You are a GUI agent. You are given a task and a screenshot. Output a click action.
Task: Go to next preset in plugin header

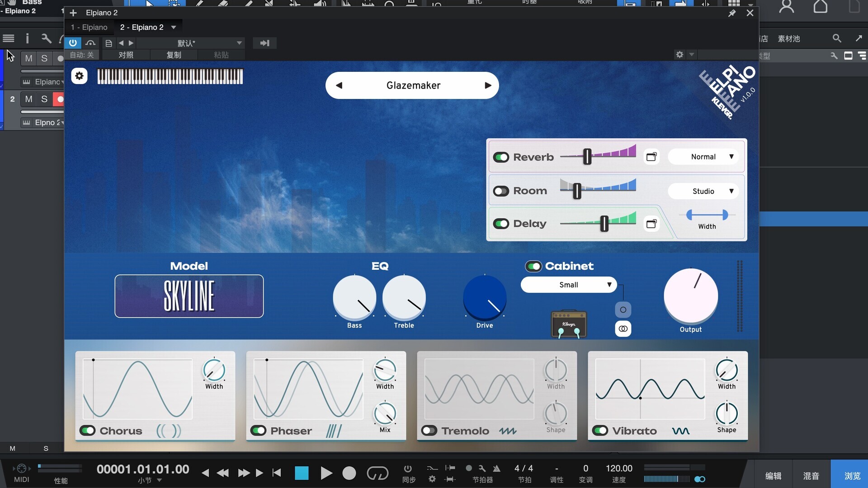[x=131, y=43]
